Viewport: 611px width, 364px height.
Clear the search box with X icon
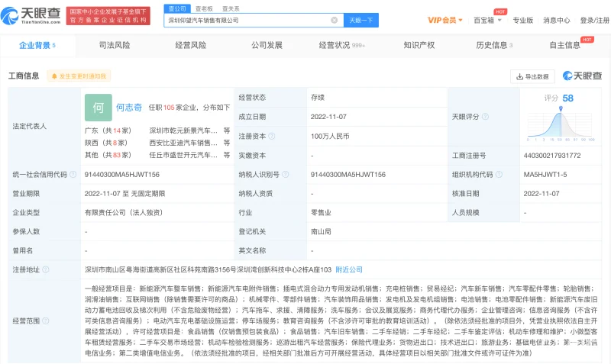click(x=335, y=21)
